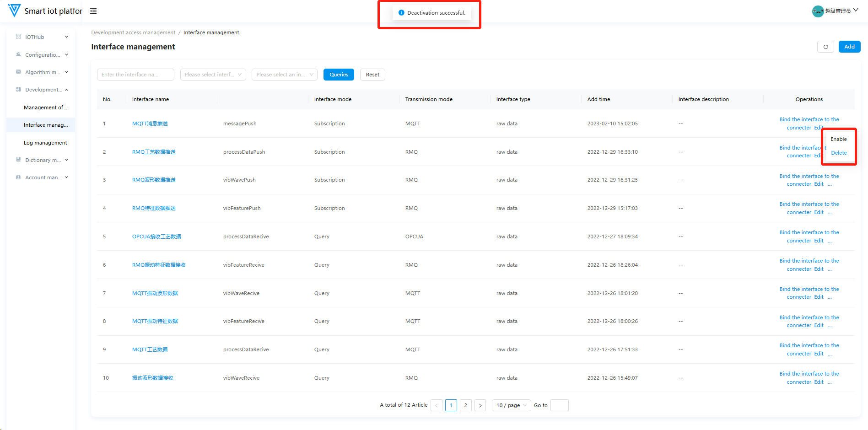Viewport: 868px width, 430px height.
Task: Choose Delete from the popup menu
Action: (838, 153)
